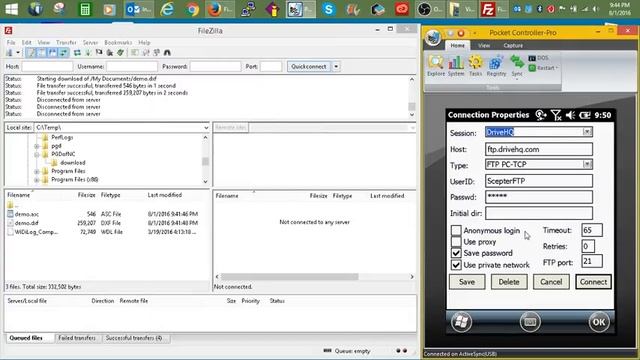The height and width of the screenshot is (360, 640).
Task: Toggle message log display in FileZilla toolbar
Action: tap(31, 53)
